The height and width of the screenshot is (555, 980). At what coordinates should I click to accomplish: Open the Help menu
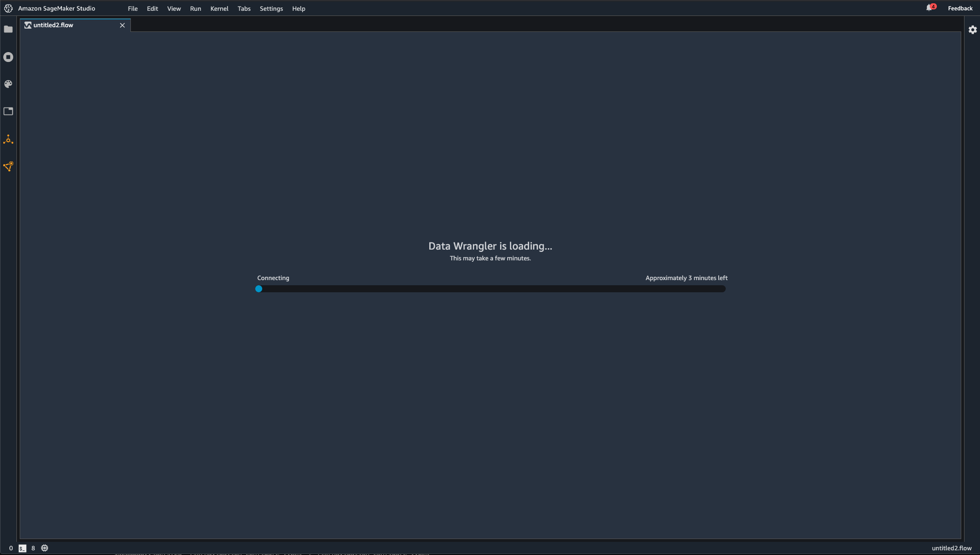(x=298, y=8)
